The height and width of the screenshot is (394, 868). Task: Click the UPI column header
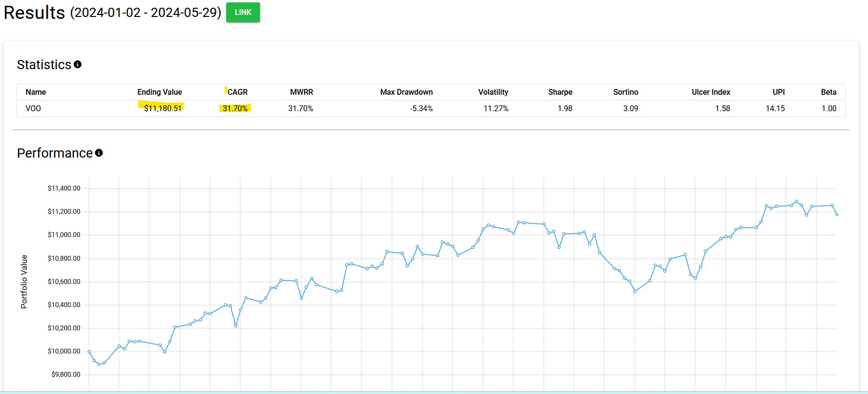779,92
